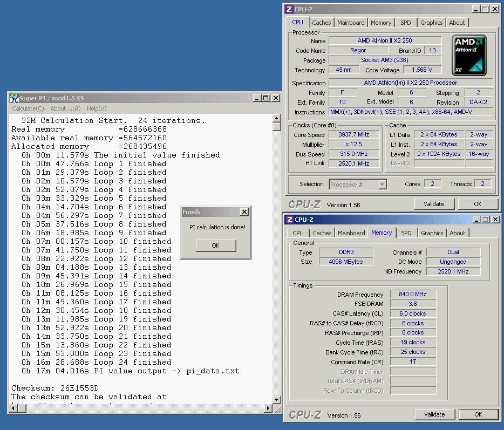The width and height of the screenshot is (504, 430).
Task: Open the About...(A) menu in Super PI
Action: (65, 108)
